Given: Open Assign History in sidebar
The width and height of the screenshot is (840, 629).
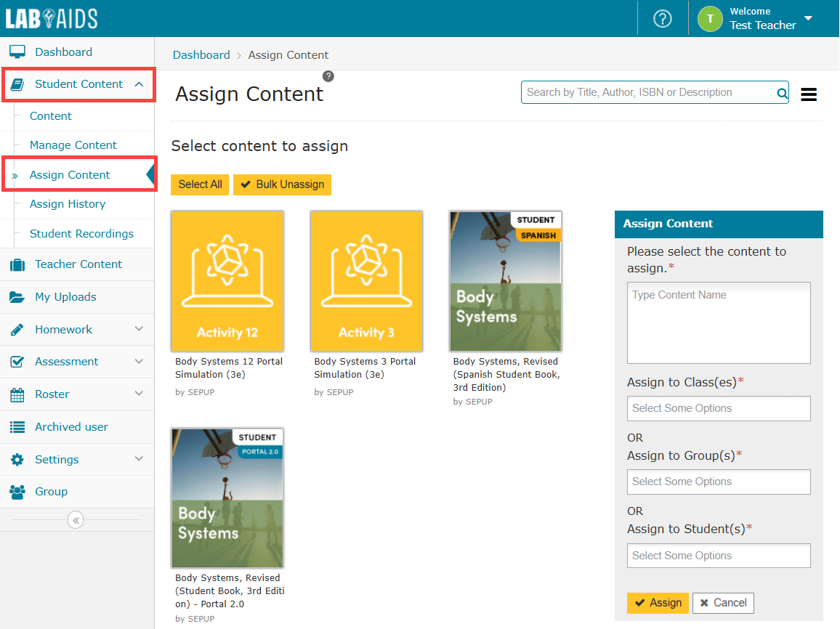Looking at the screenshot, I should click(x=68, y=204).
